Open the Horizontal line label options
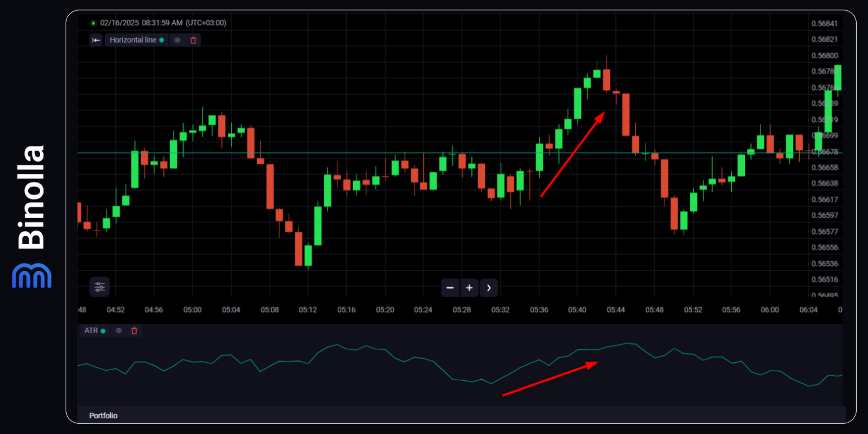Image resolution: width=868 pixels, height=434 pixels. point(133,40)
